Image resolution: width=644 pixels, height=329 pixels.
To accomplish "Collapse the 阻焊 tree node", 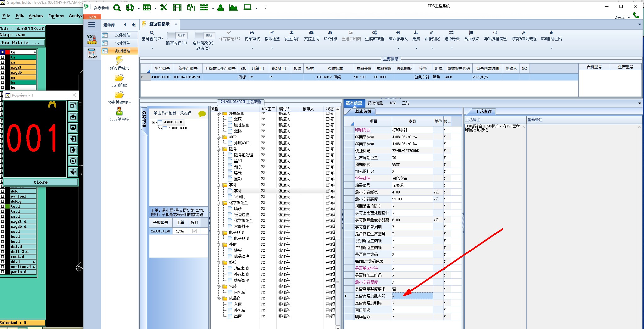I will [219, 149].
